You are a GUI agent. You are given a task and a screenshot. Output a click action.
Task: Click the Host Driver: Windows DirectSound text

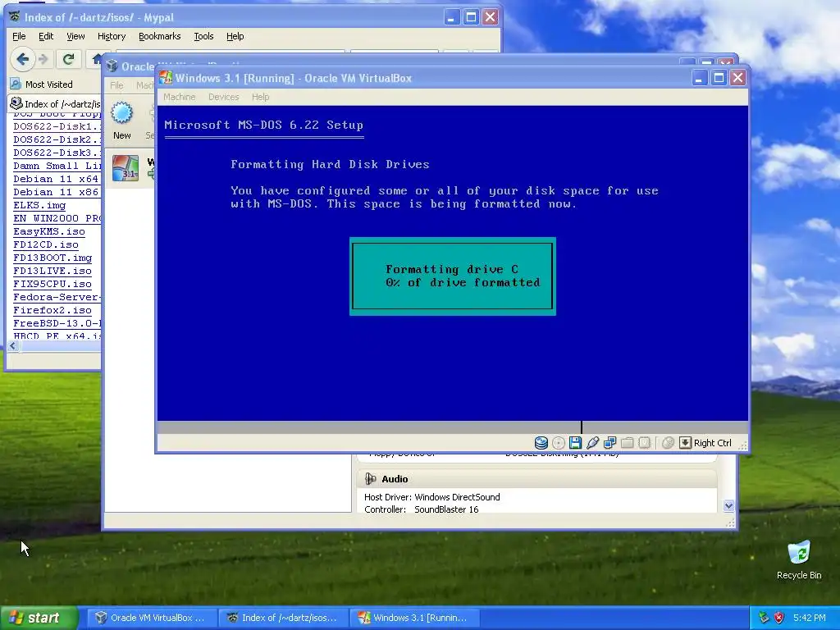431,497
